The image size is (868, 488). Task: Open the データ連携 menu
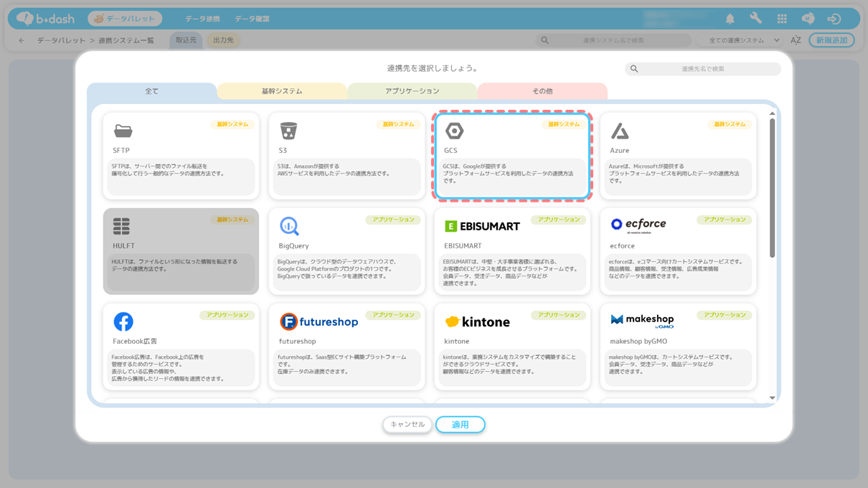coord(202,19)
